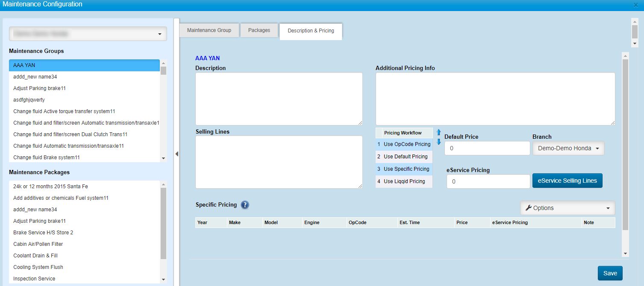Move pricing workflow item down with arrow

[x=438, y=142]
